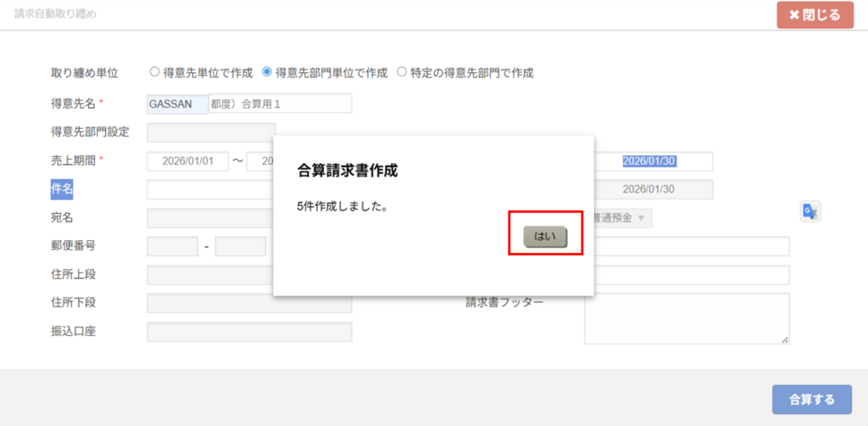Click the 得意先部門設定 input field

point(209,132)
